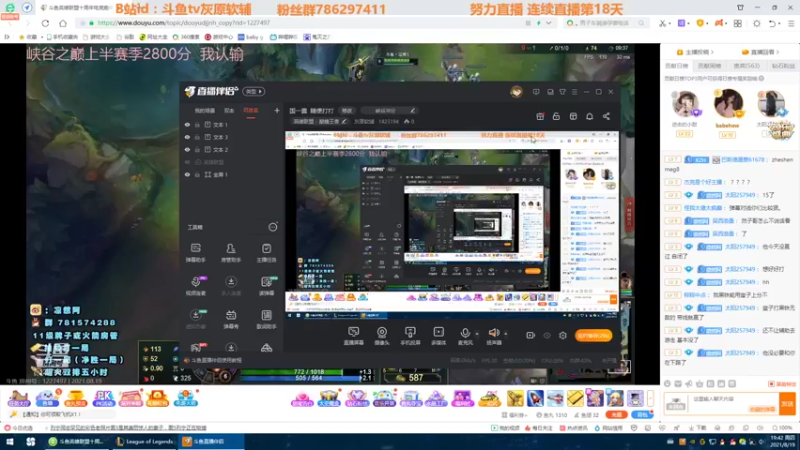Click the record video camera icon
Screen dimensions: 800x450
[x=531, y=335]
